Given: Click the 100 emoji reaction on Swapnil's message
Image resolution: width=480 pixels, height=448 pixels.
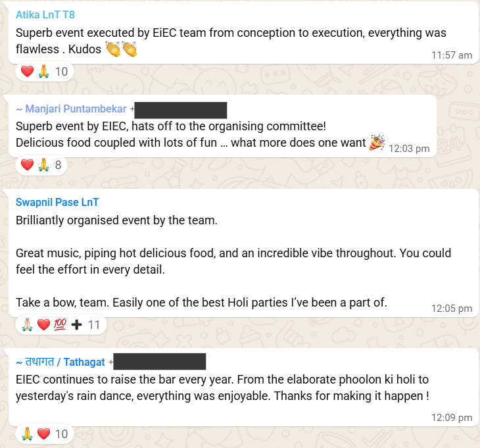Looking at the screenshot, I should [60, 324].
